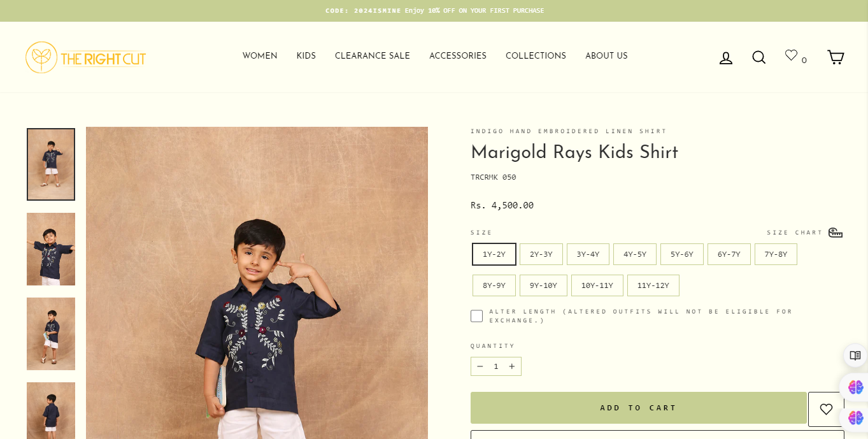The image size is (868, 439).
Task: Open the account login icon
Action: (726, 58)
